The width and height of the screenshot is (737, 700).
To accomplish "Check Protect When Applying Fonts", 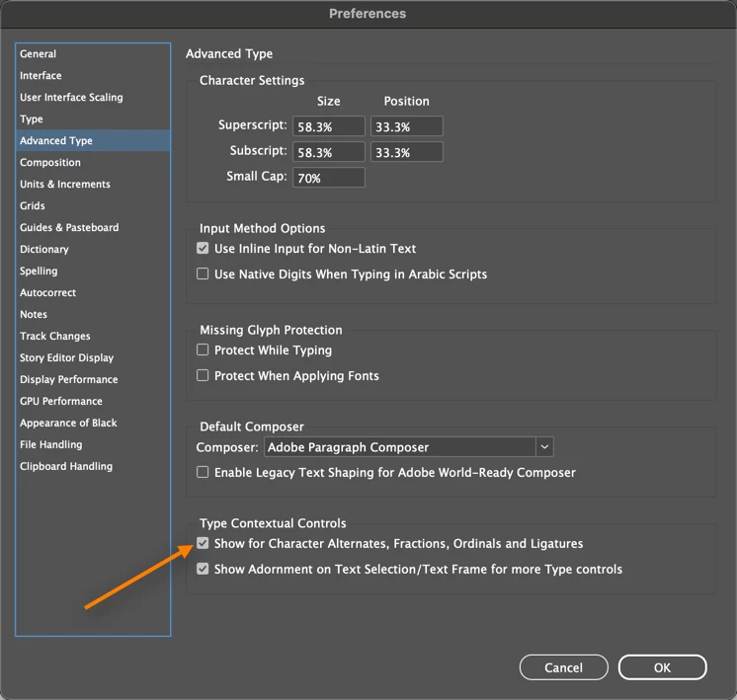I will [203, 375].
